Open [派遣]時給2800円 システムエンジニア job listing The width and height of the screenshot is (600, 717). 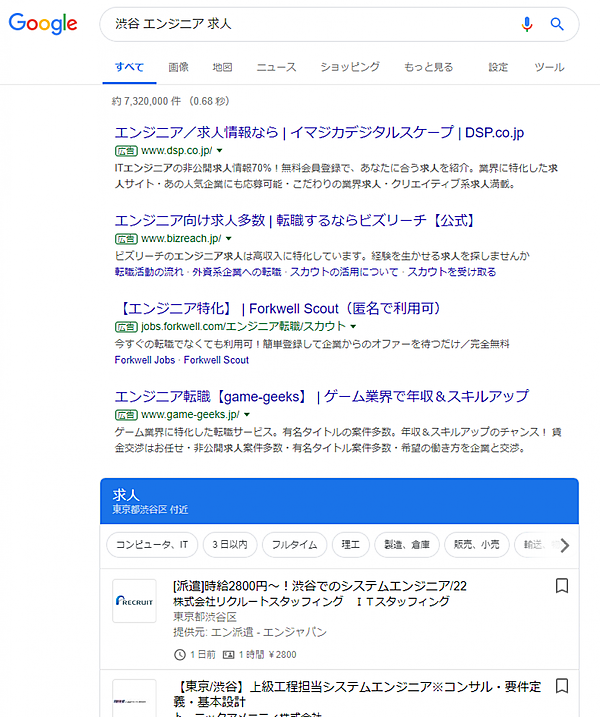(x=320, y=586)
